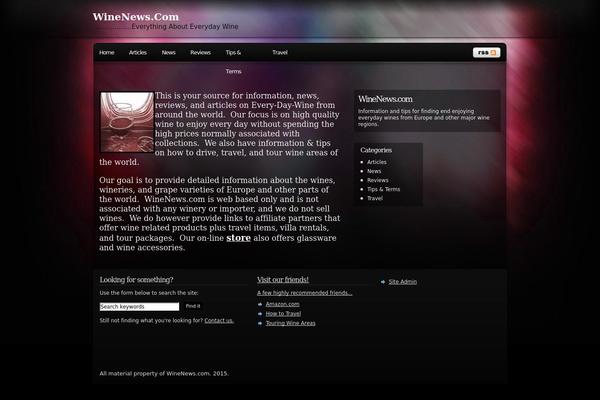Click the RSS feed icon
Viewport: 600px width, 400px height.
[486, 52]
